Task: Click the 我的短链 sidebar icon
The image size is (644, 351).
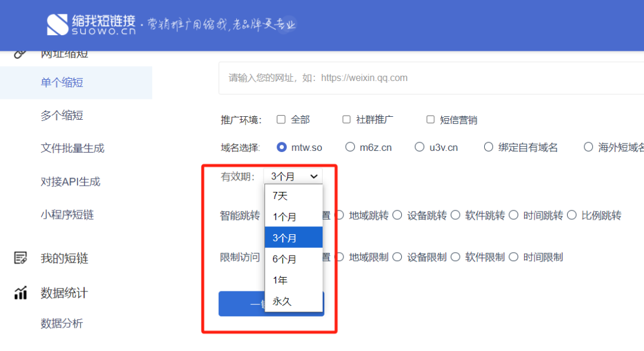Action: click(x=21, y=258)
